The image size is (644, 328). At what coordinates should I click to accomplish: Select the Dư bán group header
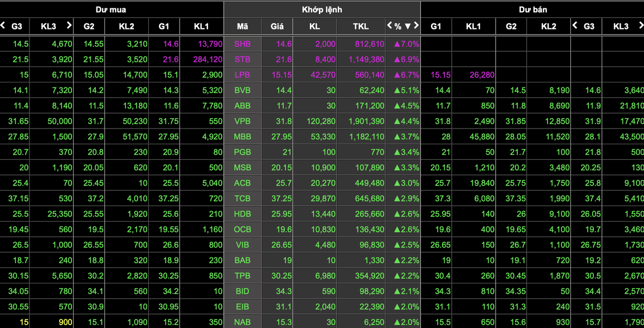pos(532,9)
